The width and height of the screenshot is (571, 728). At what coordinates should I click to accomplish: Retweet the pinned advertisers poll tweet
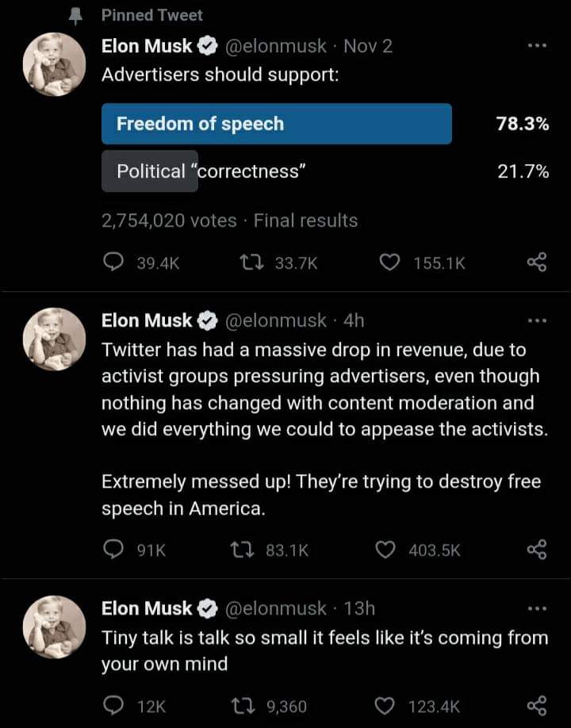point(246,263)
